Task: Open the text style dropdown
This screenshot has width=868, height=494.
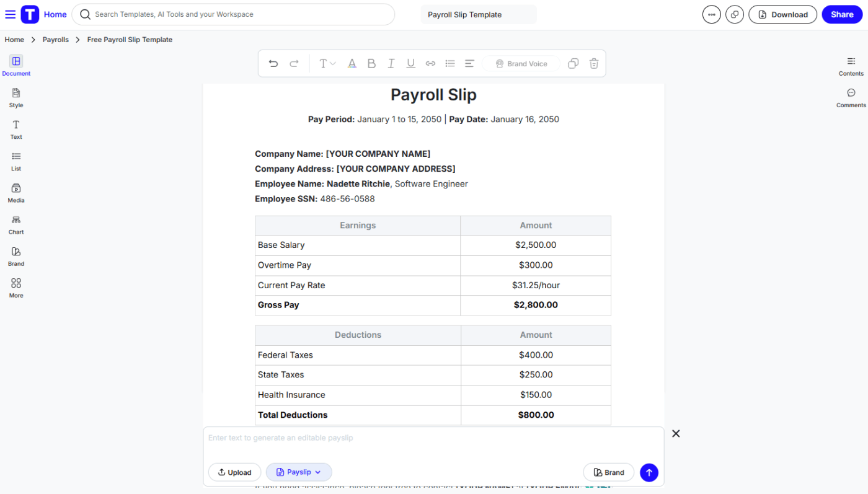Action: point(327,63)
